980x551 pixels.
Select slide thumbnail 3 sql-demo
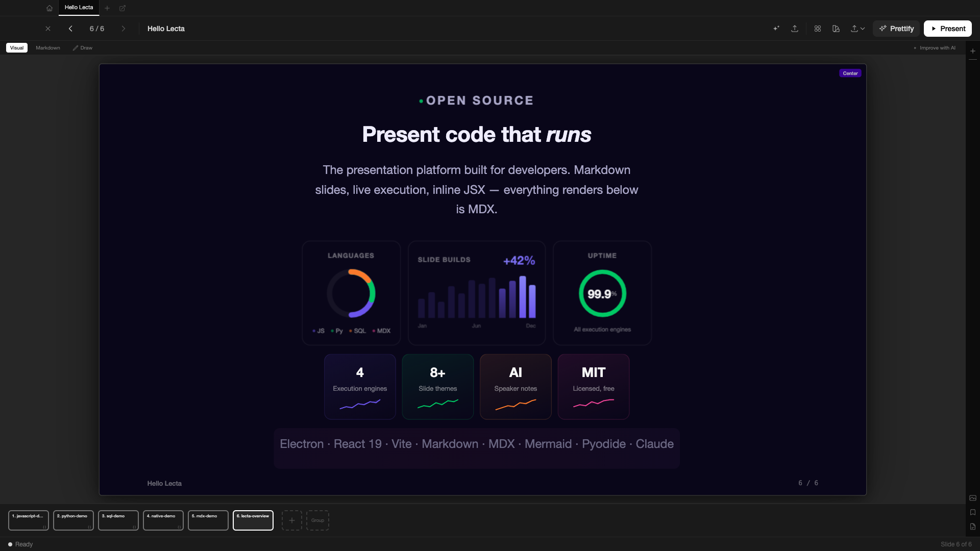pos(118,520)
